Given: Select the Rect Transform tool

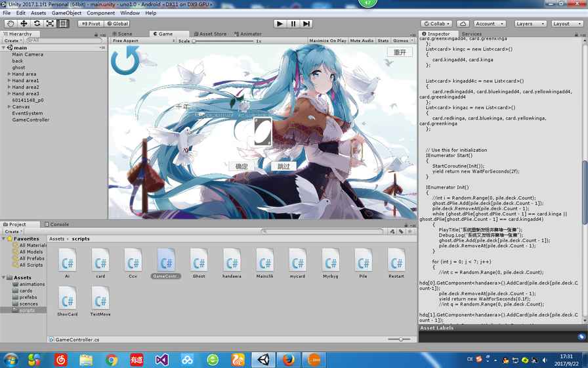Looking at the screenshot, I should (63, 23).
